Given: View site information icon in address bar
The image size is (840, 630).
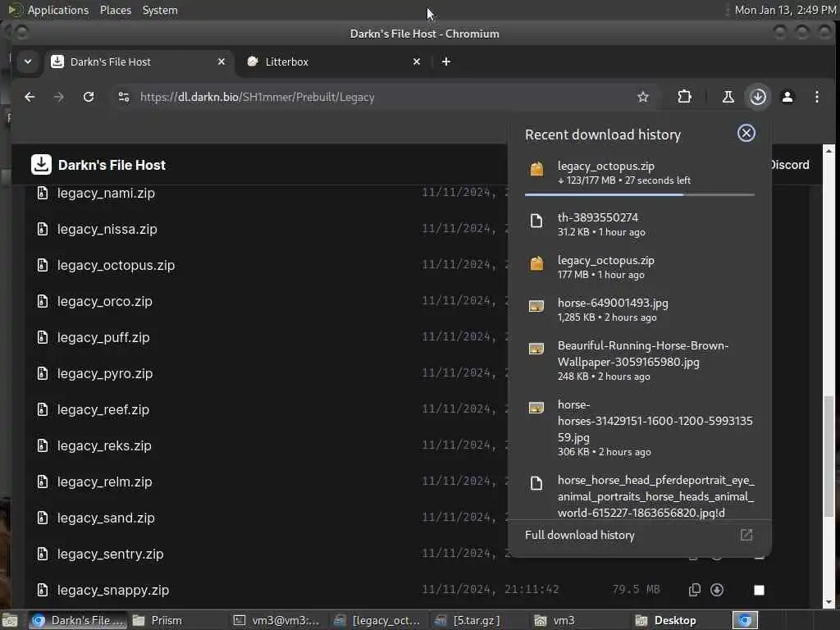Looking at the screenshot, I should pyautogui.click(x=124, y=97).
